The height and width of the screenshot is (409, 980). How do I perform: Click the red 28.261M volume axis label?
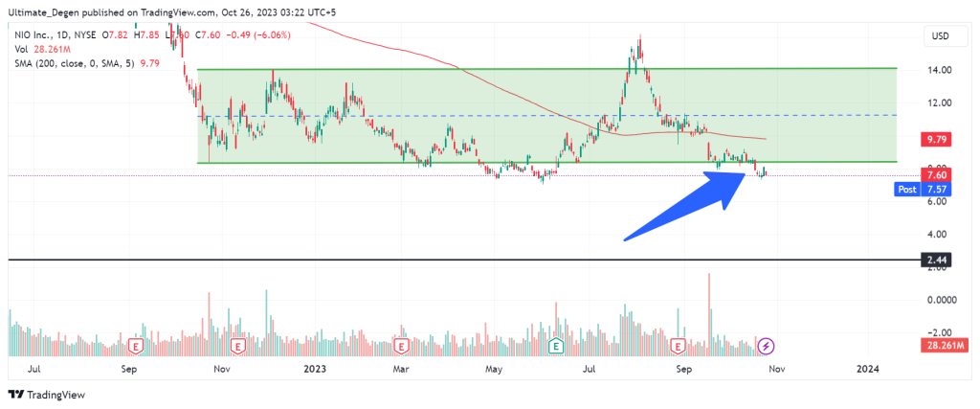[x=944, y=345]
